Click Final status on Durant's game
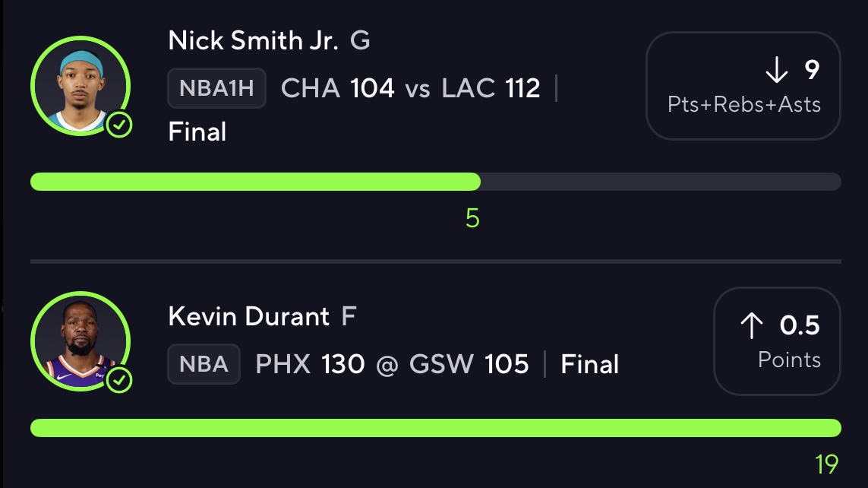The image size is (868, 488). pyautogui.click(x=589, y=364)
